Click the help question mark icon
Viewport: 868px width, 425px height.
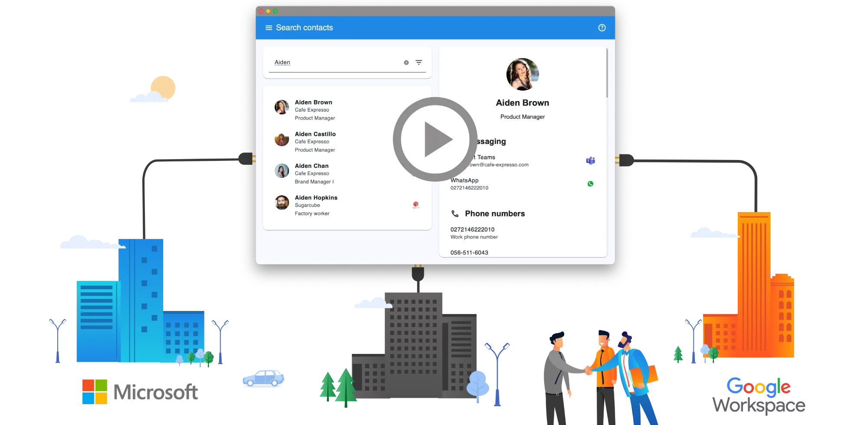(602, 28)
